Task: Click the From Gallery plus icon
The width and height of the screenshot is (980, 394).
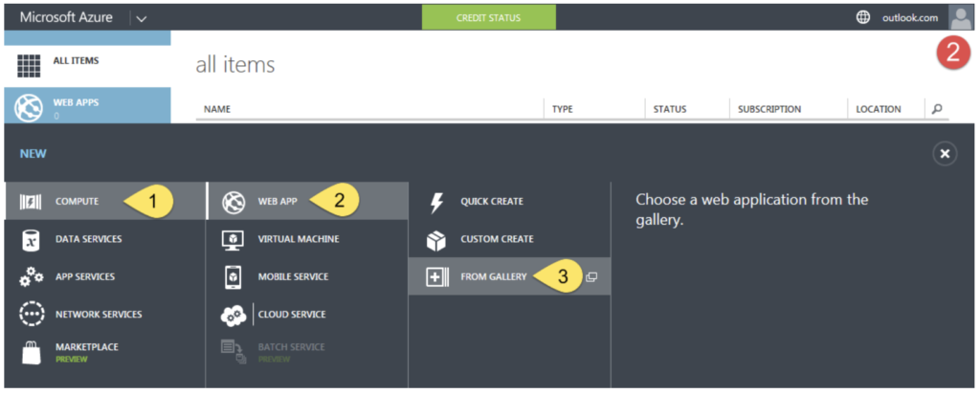Action: 436,277
